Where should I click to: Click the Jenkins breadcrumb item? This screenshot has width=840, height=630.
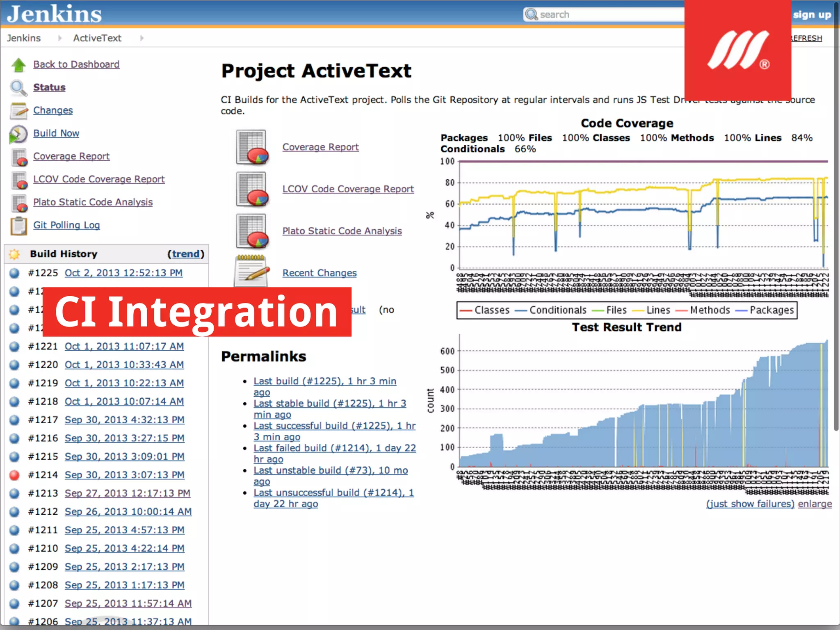[x=24, y=38]
